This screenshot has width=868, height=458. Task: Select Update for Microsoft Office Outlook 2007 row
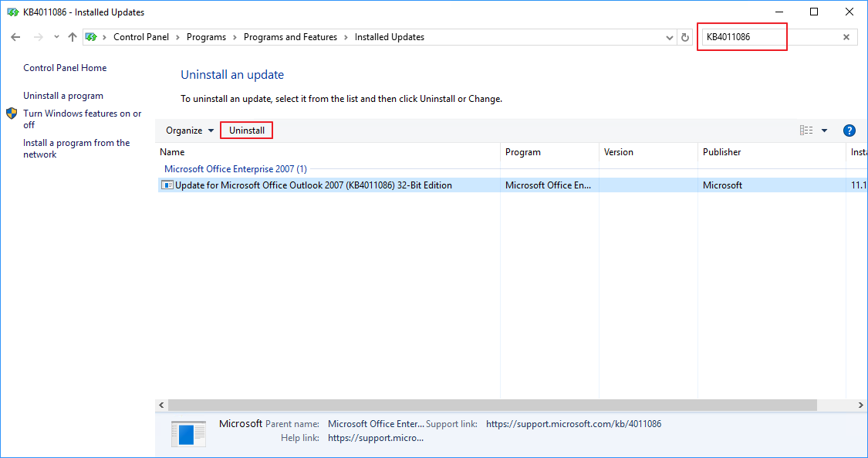512,185
